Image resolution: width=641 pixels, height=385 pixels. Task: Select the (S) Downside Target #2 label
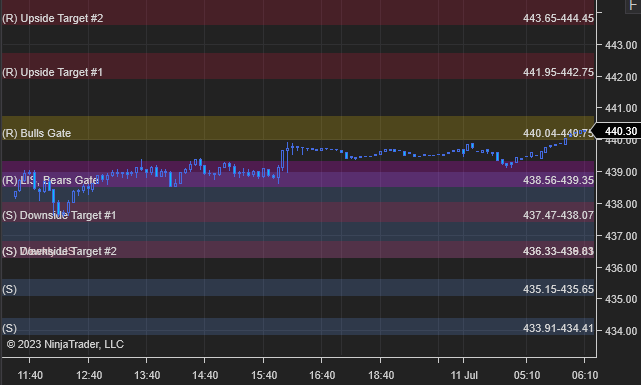(59, 251)
